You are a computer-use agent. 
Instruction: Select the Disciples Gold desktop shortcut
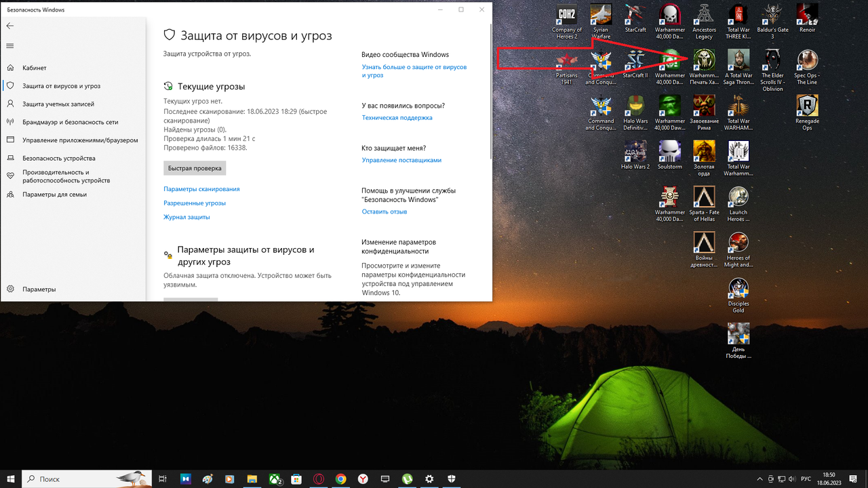click(738, 295)
